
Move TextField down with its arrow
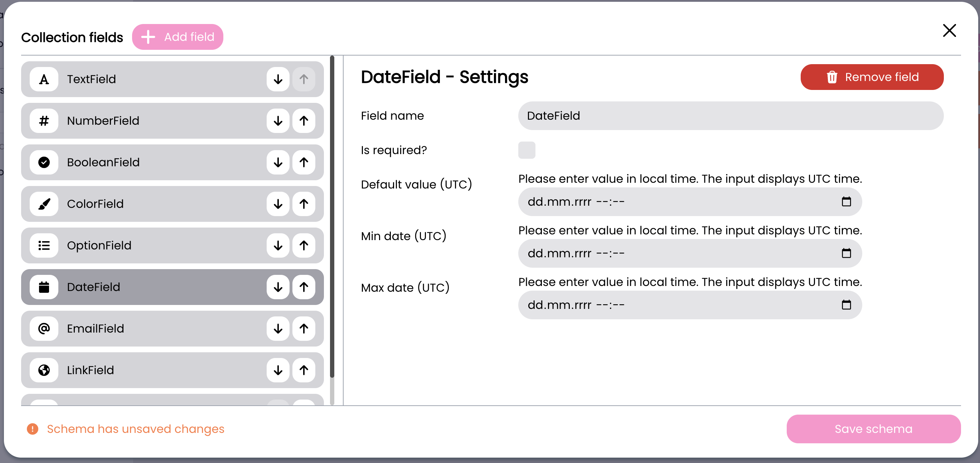coord(278,79)
